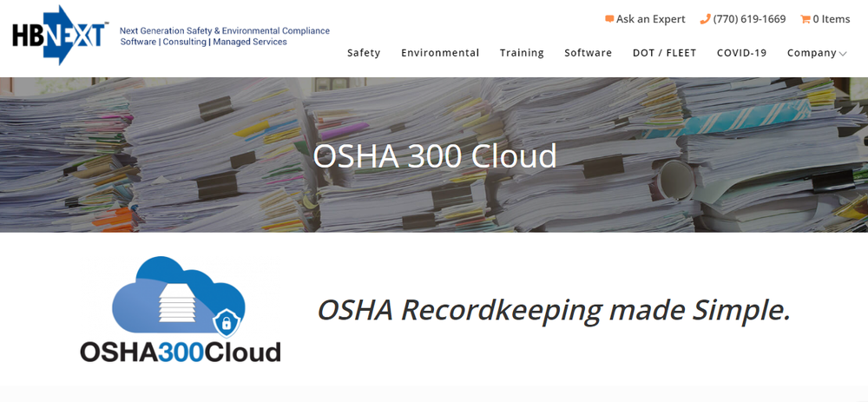Click the shopping cart icon
868x402 pixels.
tap(806, 19)
